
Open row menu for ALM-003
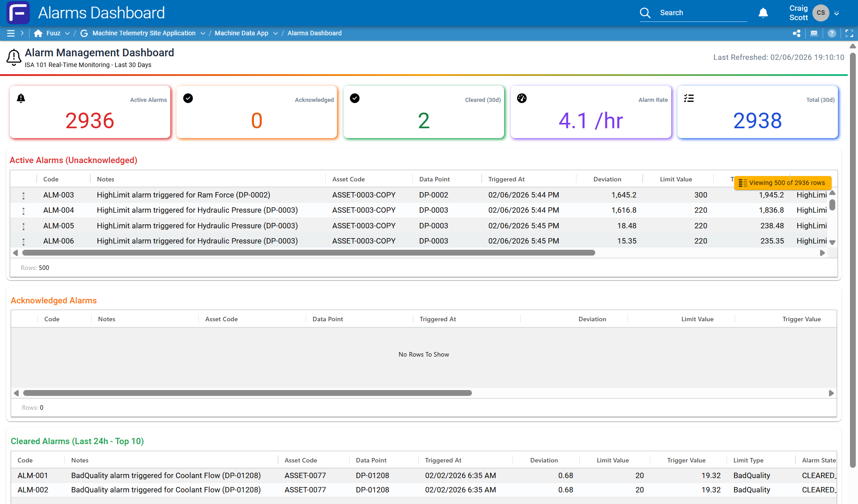pos(24,195)
